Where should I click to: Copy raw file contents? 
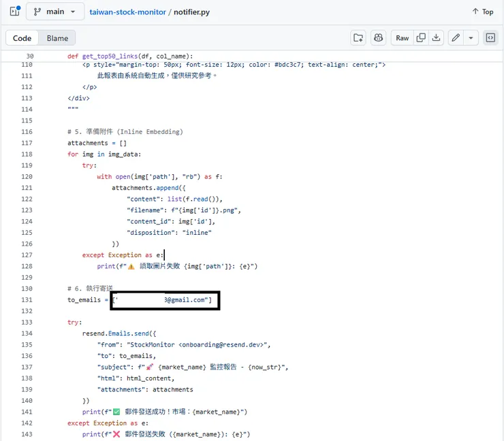tap(421, 38)
